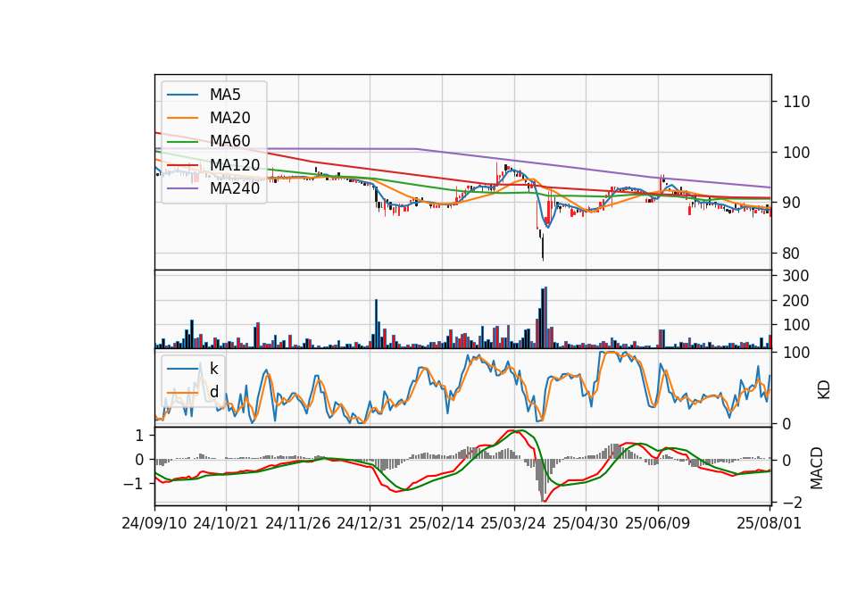Click the green MA60 legend line sample

pos(182,142)
